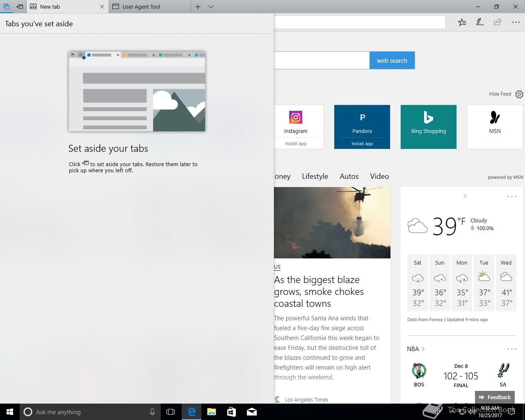525x420 pixels.
Task: Click the web search button
Action: tap(392, 60)
